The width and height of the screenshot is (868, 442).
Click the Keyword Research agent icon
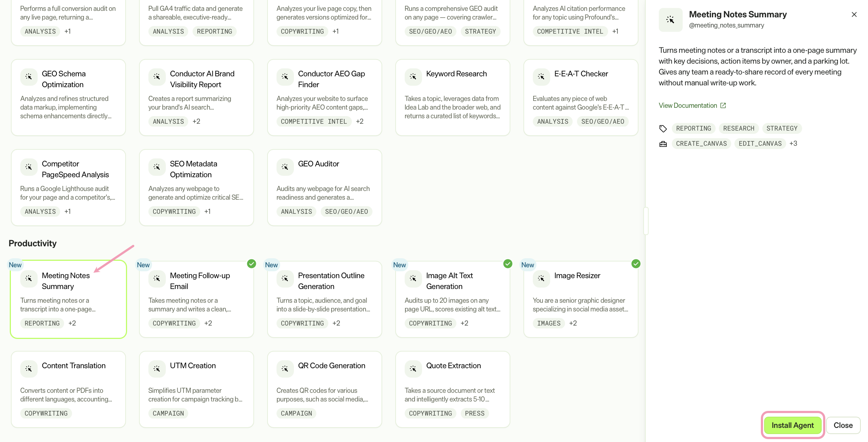[x=413, y=77]
